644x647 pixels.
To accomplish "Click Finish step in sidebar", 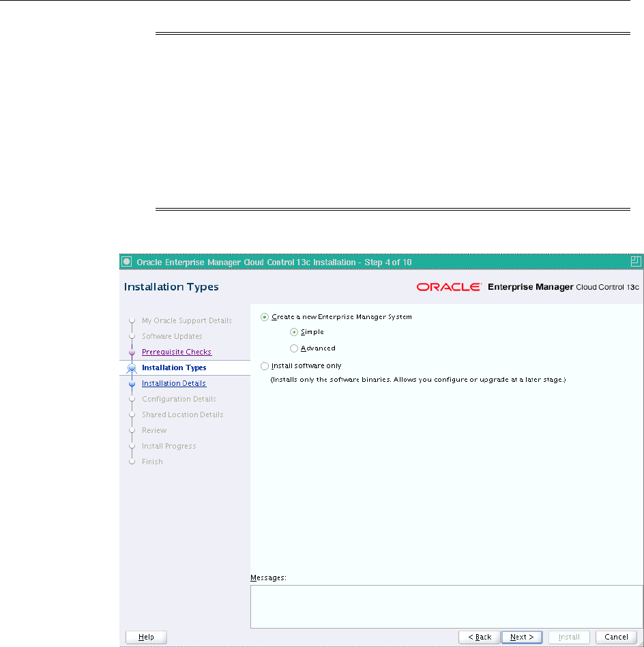I will point(152,462).
